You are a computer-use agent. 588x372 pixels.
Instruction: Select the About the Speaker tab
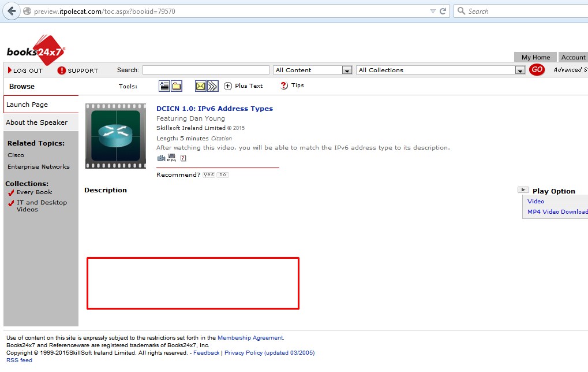(41, 122)
